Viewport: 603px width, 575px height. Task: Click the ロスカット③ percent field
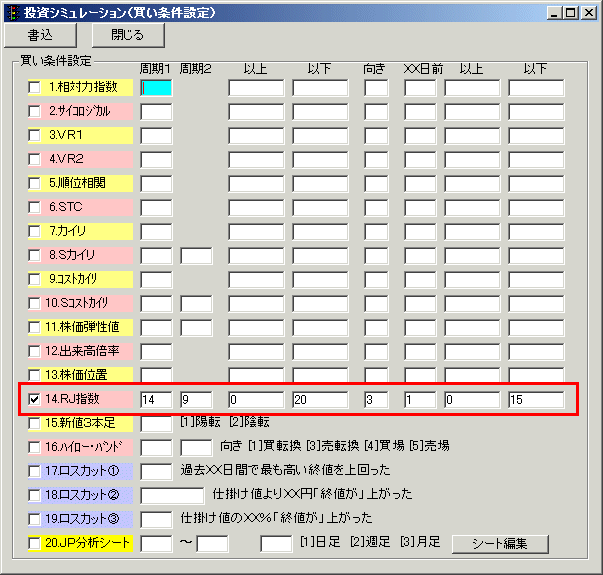coord(156,520)
